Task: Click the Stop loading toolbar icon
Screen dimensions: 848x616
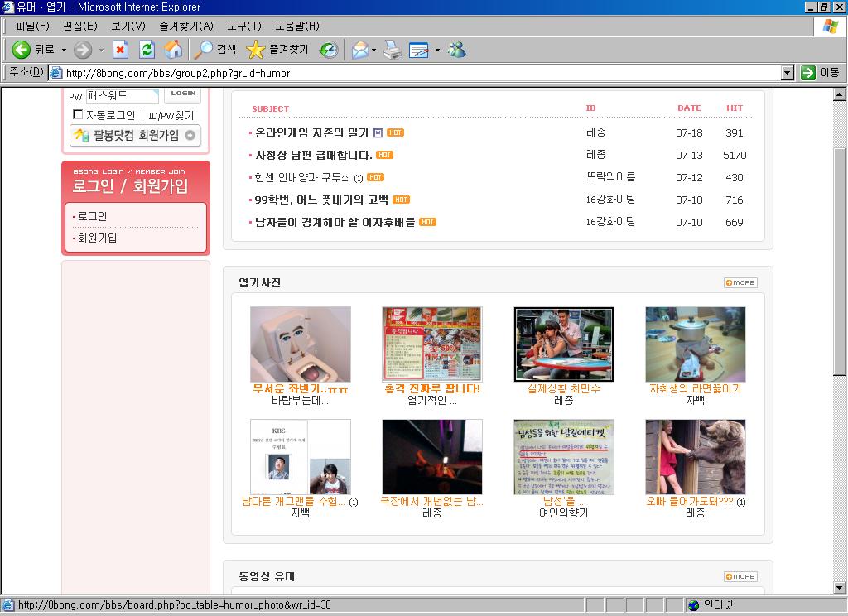Action: click(120, 50)
